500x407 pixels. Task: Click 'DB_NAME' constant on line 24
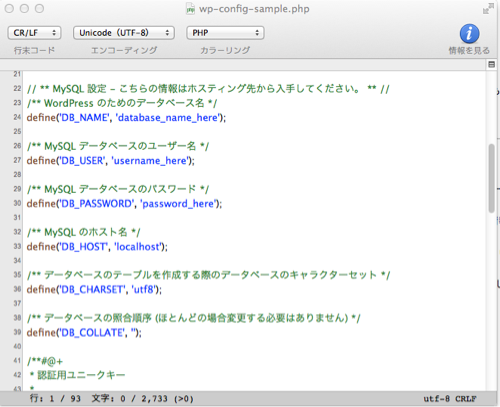click(x=84, y=118)
